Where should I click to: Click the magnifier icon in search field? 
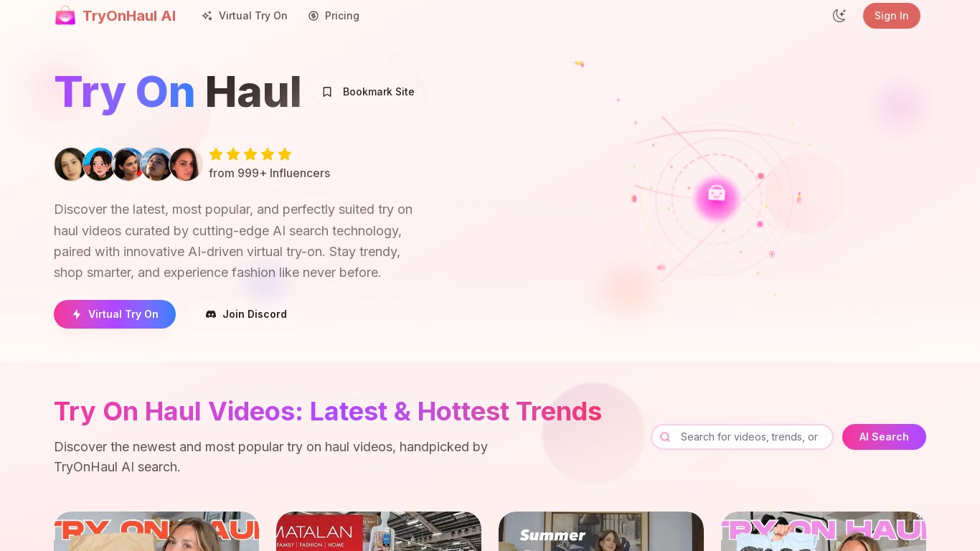[x=665, y=437]
